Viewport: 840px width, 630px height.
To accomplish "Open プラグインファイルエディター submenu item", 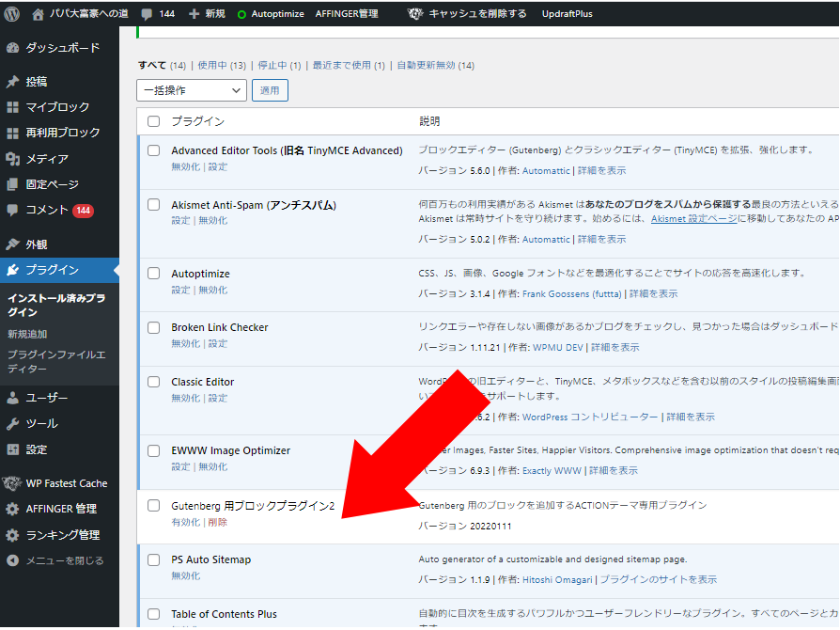I will [x=56, y=361].
